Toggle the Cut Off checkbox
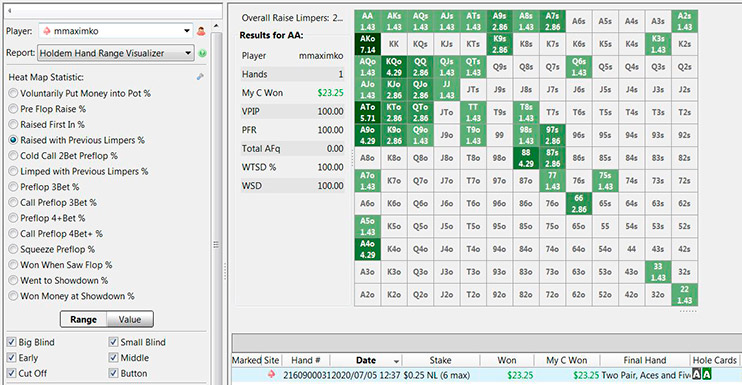Screen dimensions: 742x385 [12, 373]
